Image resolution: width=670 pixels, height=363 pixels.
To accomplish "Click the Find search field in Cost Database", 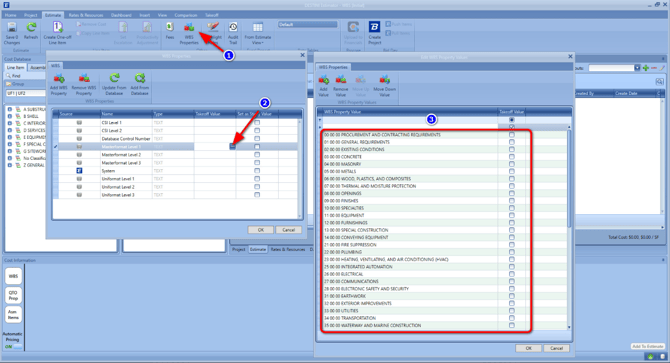I will (x=25, y=76).
